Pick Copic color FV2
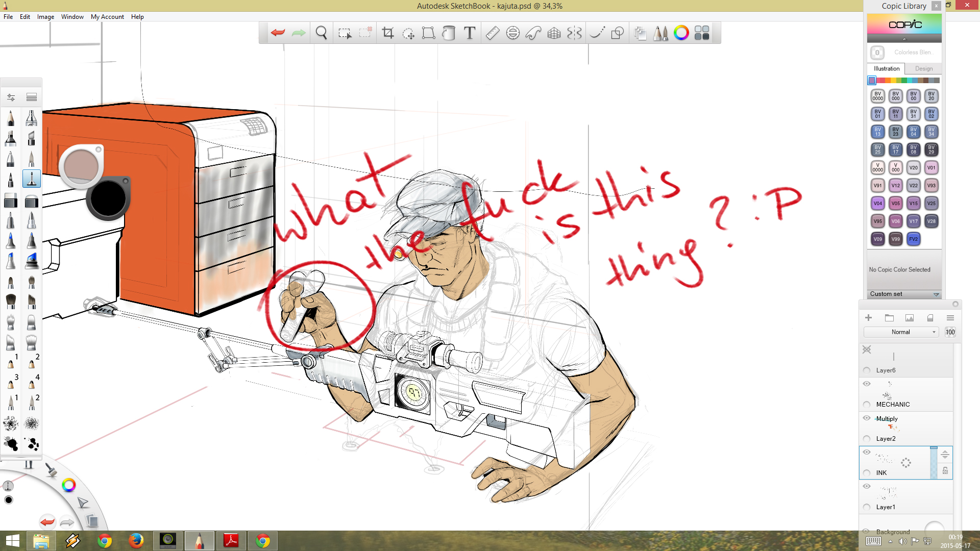 (x=913, y=239)
